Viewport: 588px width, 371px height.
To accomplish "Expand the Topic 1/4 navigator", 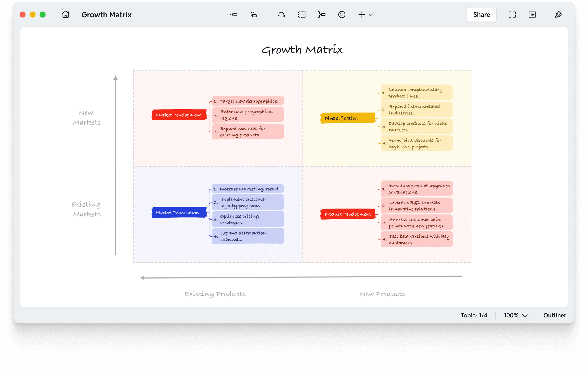I will click(x=474, y=315).
